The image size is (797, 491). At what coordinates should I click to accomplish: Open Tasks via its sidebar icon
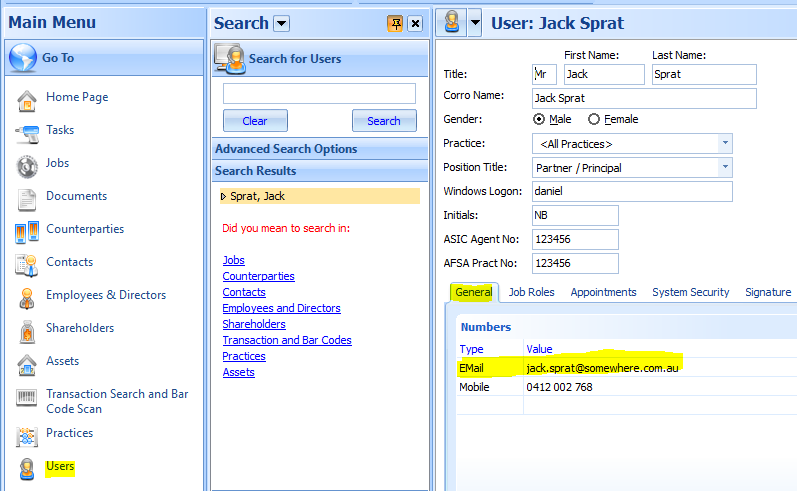(x=27, y=131)
